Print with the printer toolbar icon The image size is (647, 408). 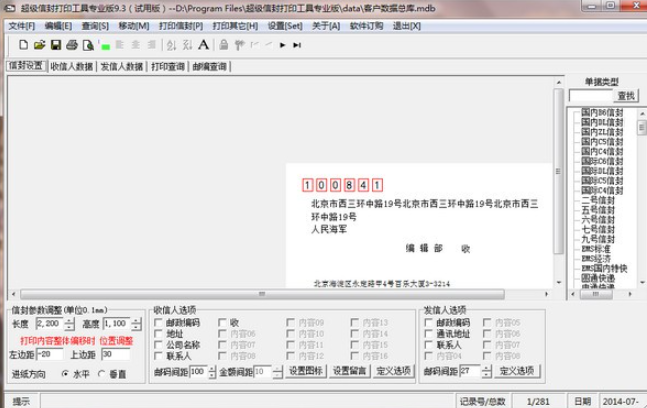(x=72, y=45)
